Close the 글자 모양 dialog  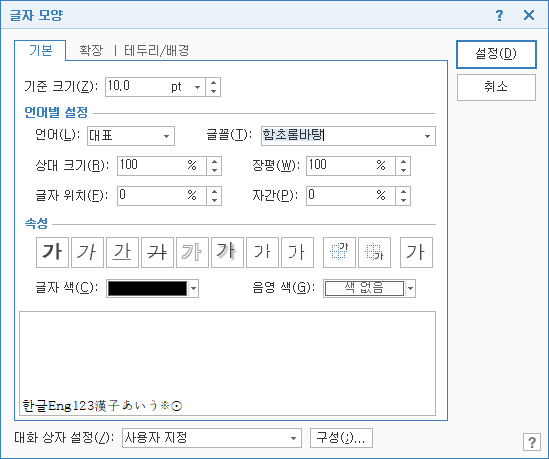[529, 15]
